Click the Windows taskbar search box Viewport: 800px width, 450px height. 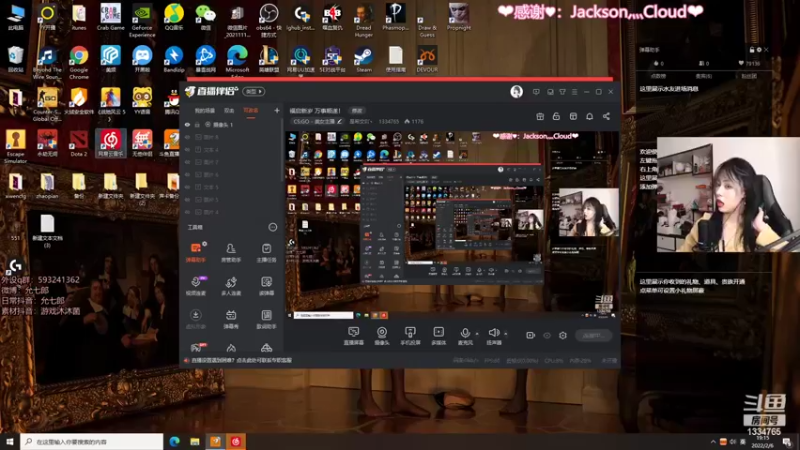click(92, 442)
